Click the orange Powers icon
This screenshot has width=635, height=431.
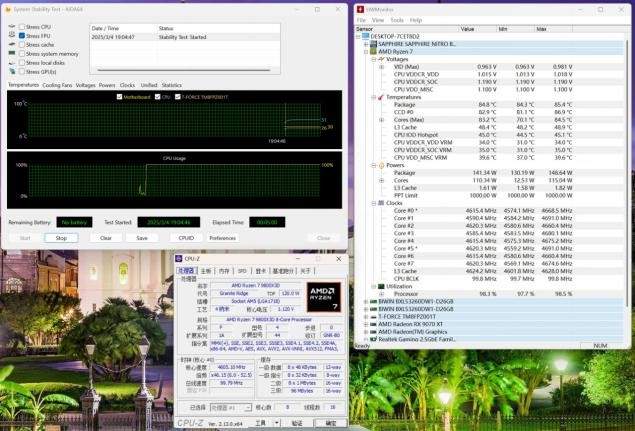(381, 165)
